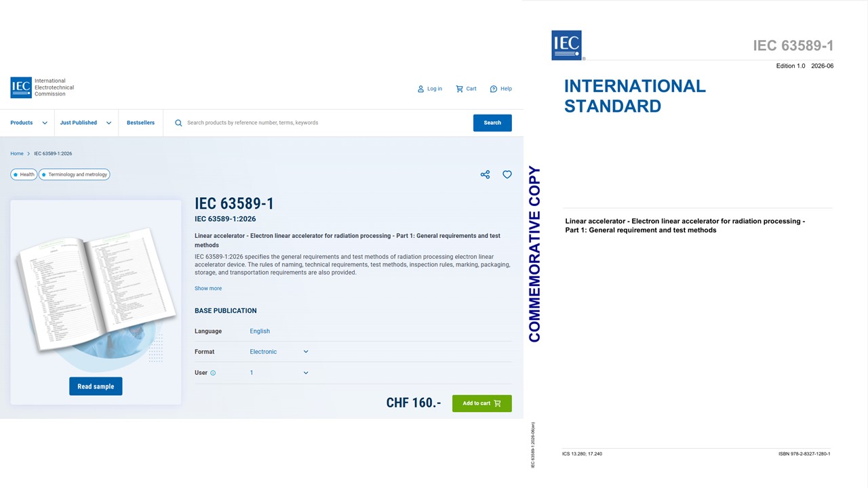Expand the Just Published dropdown
This screenshot has height=488, width=868.
(85, 123)
